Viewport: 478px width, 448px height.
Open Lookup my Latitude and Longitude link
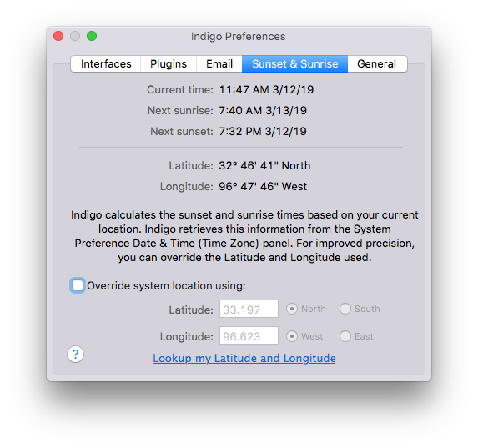(244, 359)
